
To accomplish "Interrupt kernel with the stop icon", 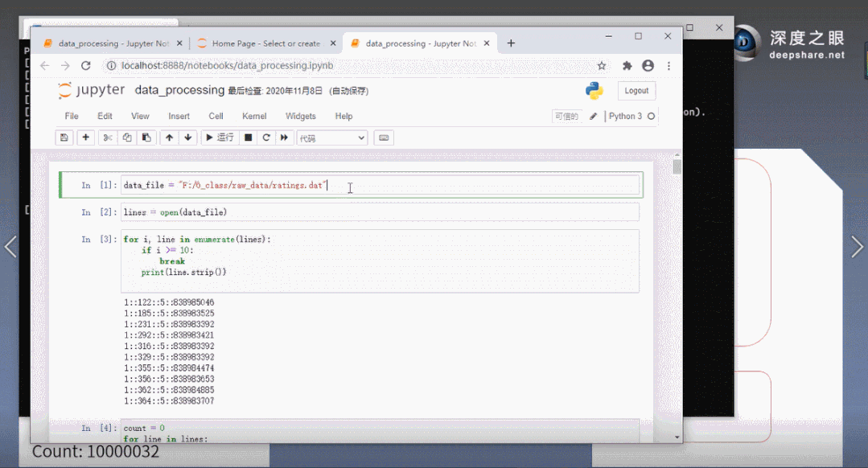I will coord(248,138).
